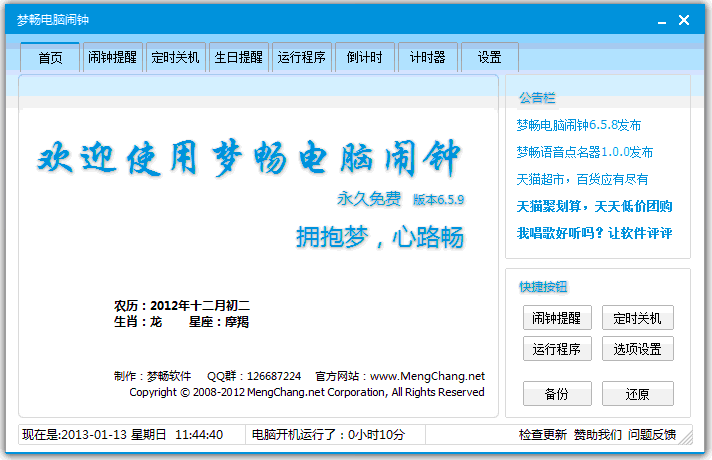Click 电脑开机运行了：0小时10分 status entry
The image size is (712, 460).
point(328,435)
